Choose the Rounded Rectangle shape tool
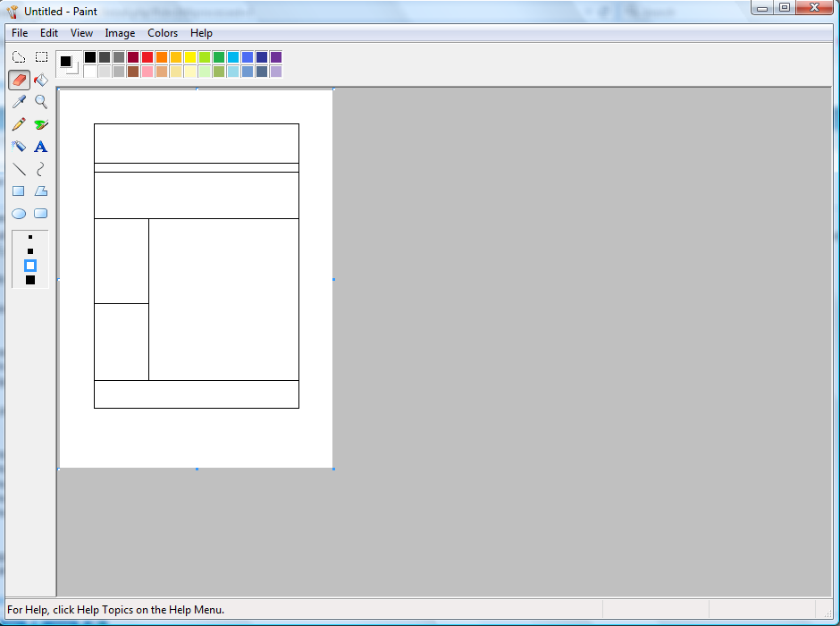Viewport: 840px width, 626px height. 41,214
